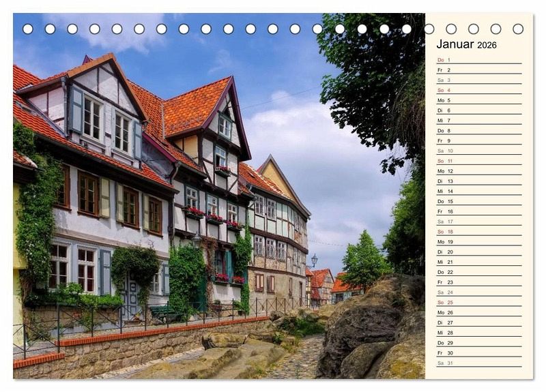546x392 pixels.
Task: Click the Mi 7 date row
Action: (x=479, y=121)
